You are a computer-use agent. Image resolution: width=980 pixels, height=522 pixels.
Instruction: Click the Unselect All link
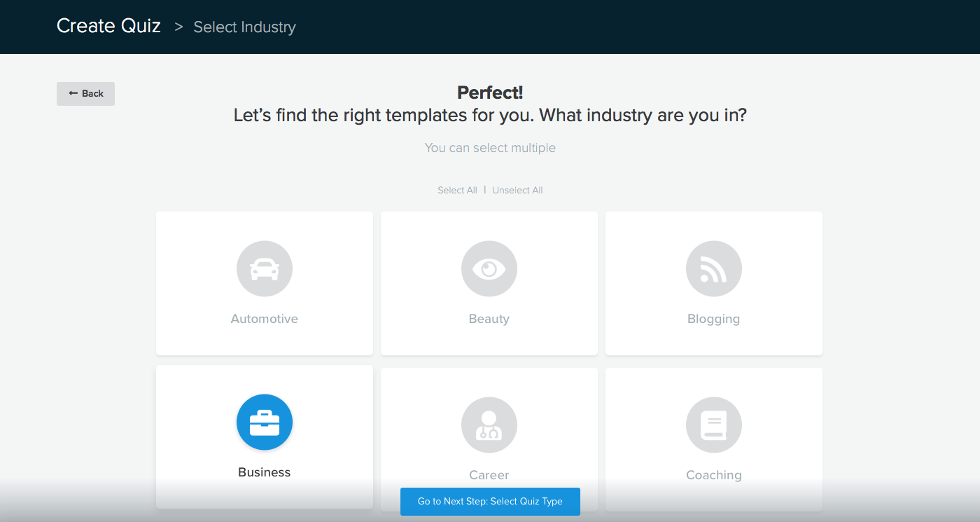pyautogui.click(x=517, y=191)
